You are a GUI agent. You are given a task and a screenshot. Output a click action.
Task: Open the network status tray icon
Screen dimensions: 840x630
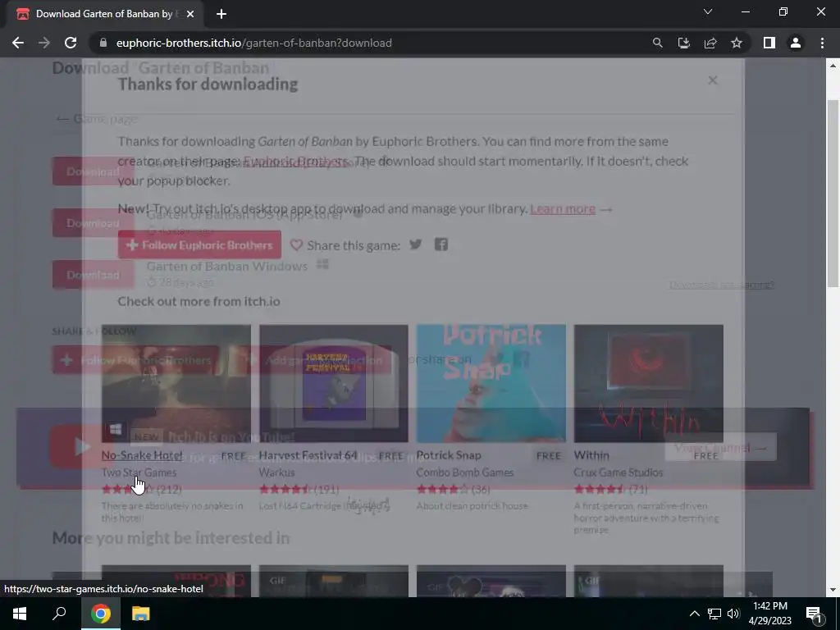coord(714,614)
